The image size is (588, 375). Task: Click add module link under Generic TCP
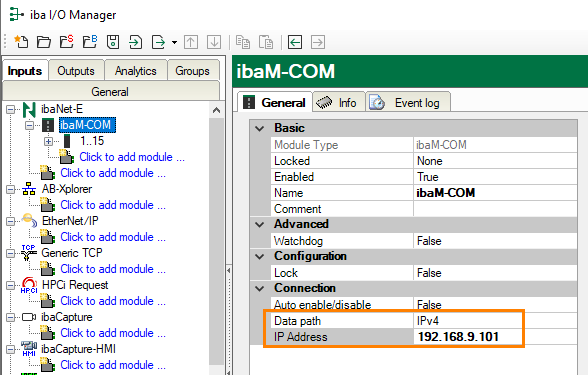click(113, 269)
